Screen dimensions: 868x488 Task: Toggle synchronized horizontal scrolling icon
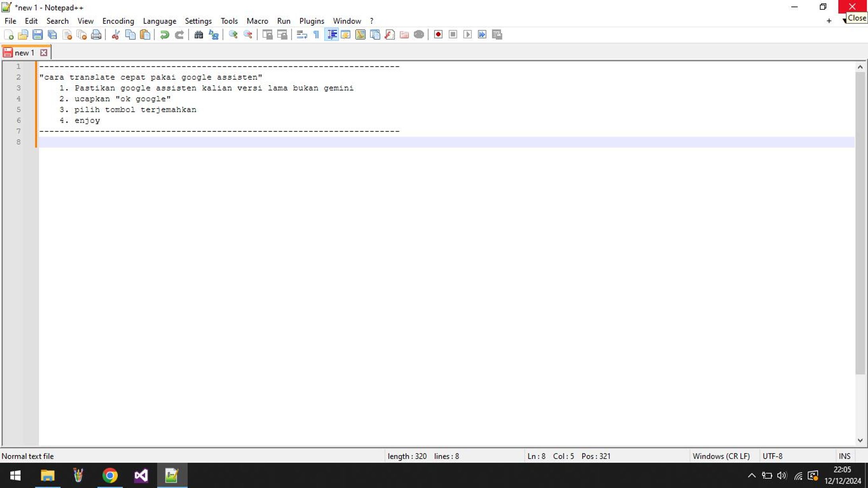click(x=282, y=35)
